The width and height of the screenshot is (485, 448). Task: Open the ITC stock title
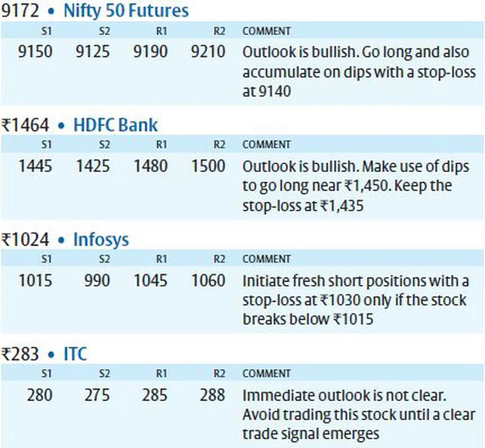point(75,354)
